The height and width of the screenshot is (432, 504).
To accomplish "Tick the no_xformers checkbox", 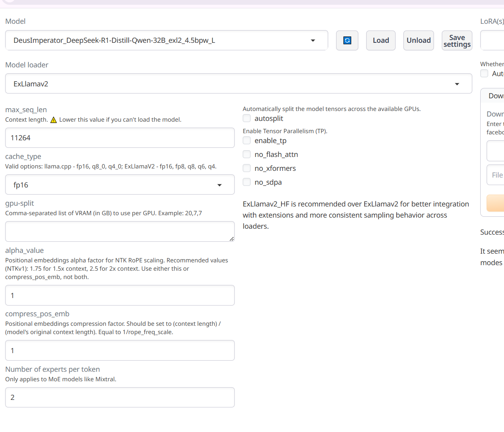I will pyautogui.click(x=247, y=168).
